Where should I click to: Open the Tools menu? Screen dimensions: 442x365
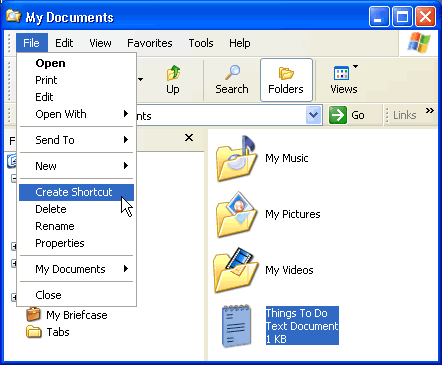coord(201,43)
